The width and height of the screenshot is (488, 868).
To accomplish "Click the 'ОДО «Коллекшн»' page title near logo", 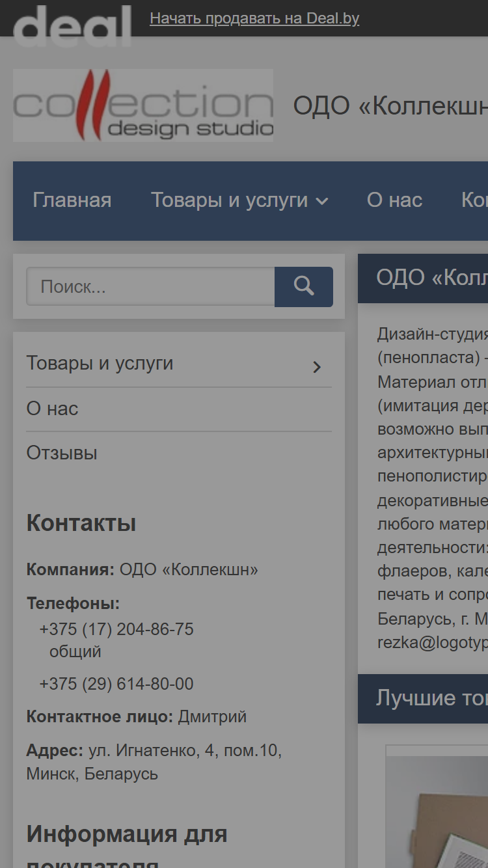I will click(x=390, y=105).
